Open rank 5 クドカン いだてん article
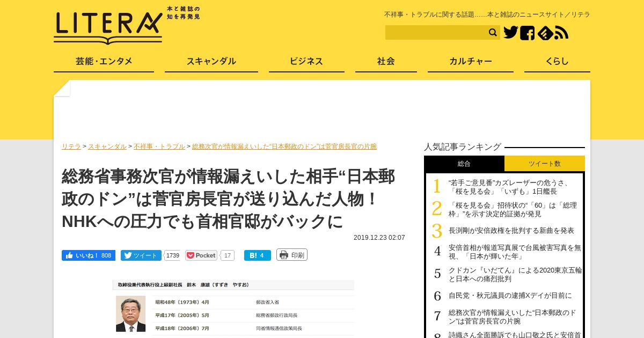The image size is (644, 338). point(515,275)
